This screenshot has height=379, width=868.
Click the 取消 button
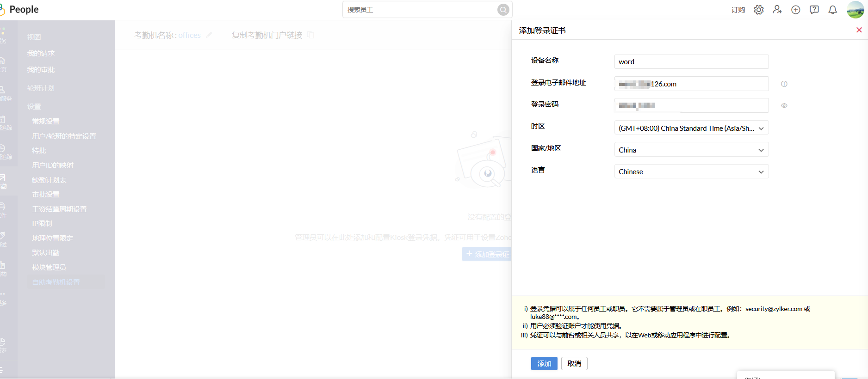(x=574, y=364)
